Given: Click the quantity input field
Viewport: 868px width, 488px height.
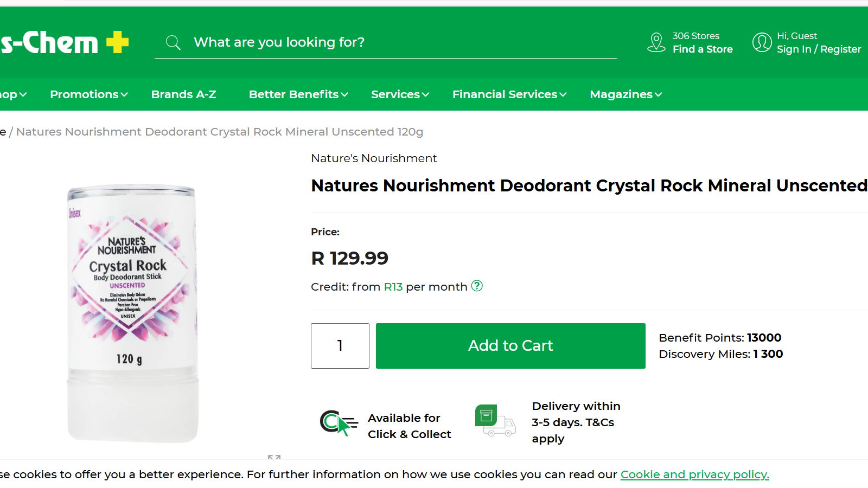Looking at the screenshot, I should [x=340, y=346].
